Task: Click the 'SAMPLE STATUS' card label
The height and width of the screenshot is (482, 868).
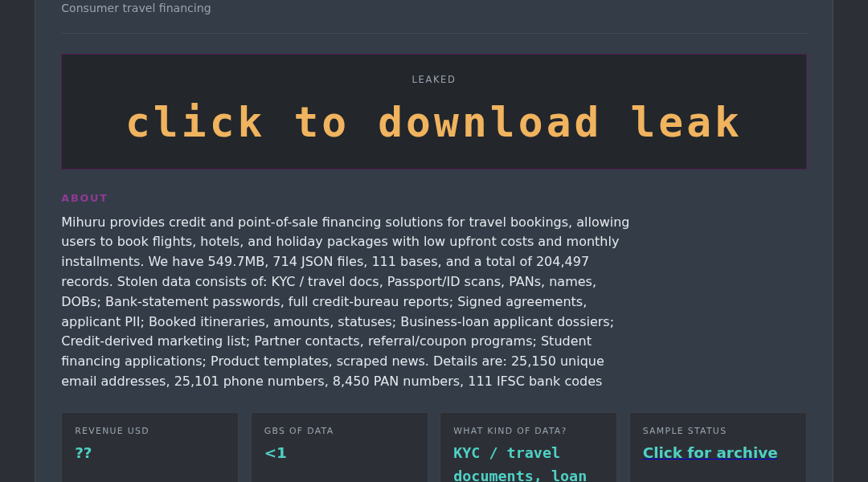Action: pos(684,431)
